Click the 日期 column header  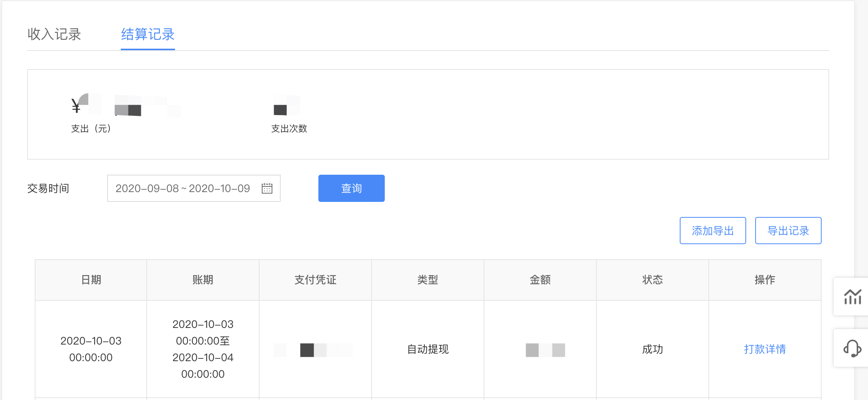[91, 280]
